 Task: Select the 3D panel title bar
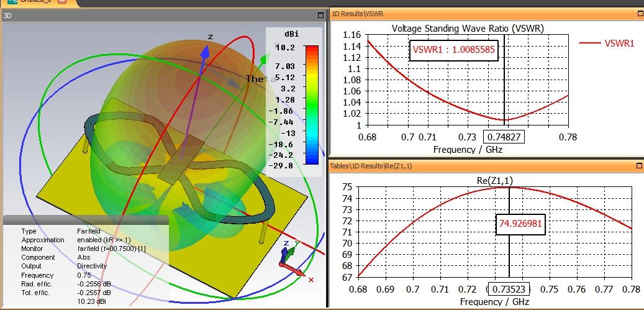(x=163, y=16)
